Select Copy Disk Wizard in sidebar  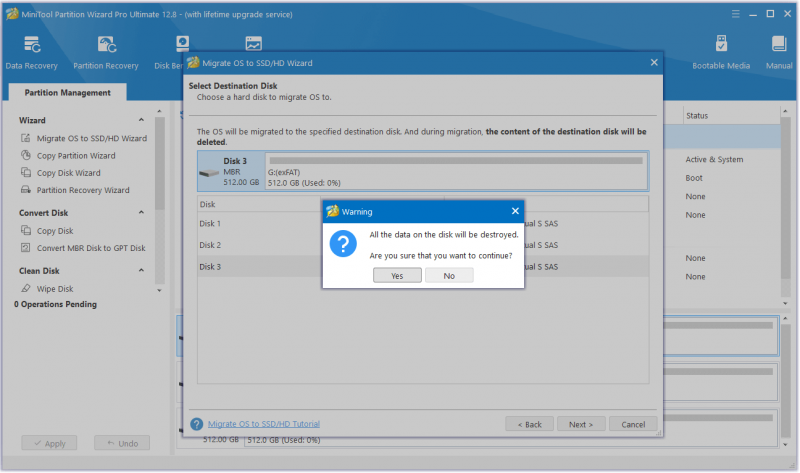68,173
